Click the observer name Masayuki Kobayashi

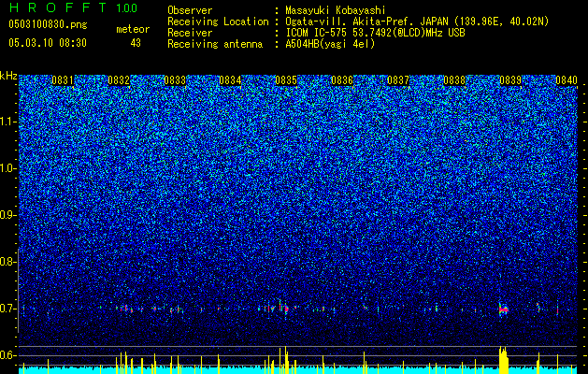(x=335, y=10)
